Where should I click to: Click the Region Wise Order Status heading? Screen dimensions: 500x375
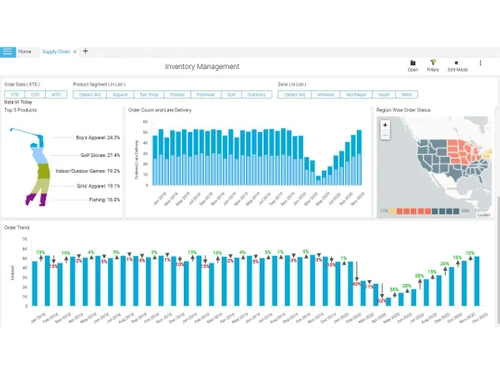(403, 110)
